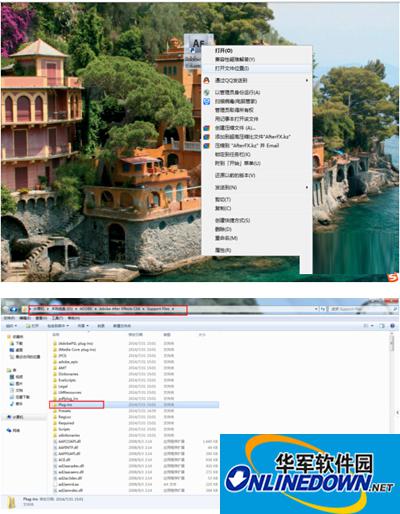Viewport: 400px width, 514px height.
Task: Click the shield icon beside 以管理员身份运行
Action: (207, 92)
